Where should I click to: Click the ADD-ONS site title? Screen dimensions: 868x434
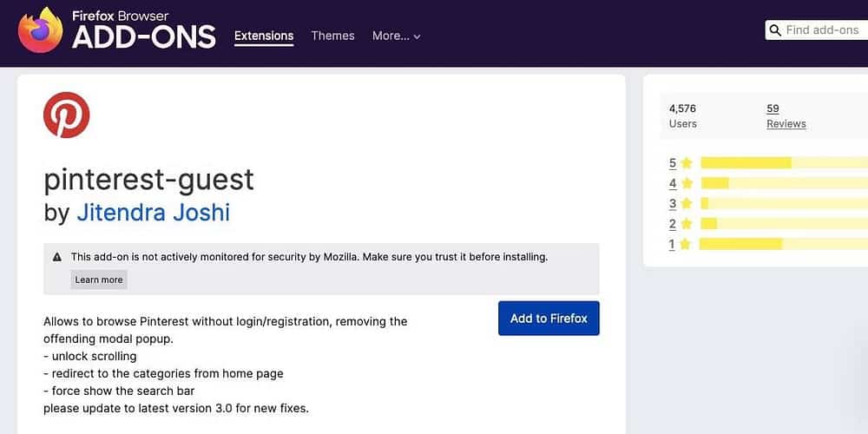(x=143, y=37)
